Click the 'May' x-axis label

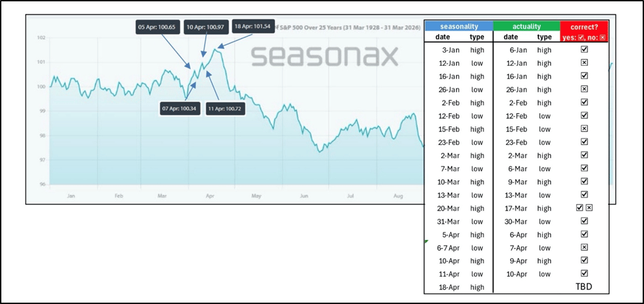(x=256, y=196)
